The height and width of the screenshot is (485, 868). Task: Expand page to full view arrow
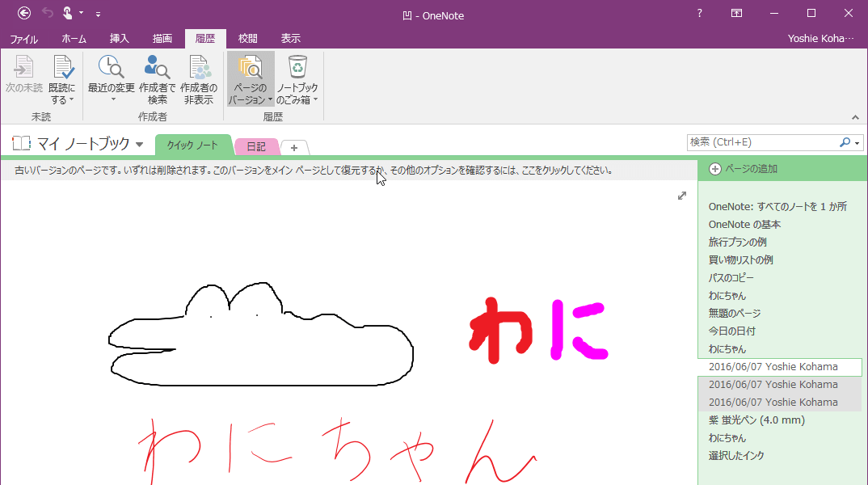[x=682, y=196]
